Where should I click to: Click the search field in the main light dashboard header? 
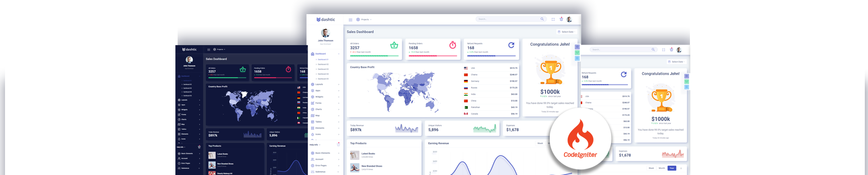pyautogui.click(x=510, y=19)
